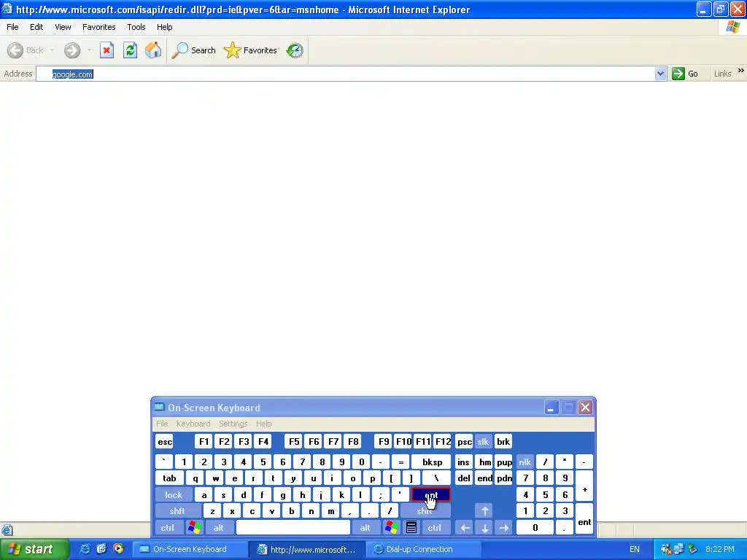Refresh the page with green arrows icon
The height and width of the screenshot is (560, 747).
click(130, 50)
